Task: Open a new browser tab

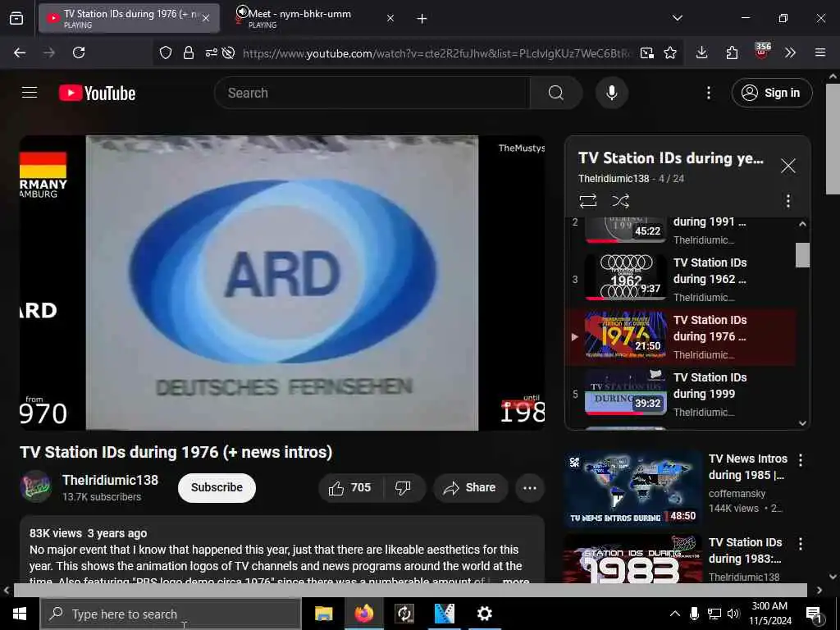Action: (x=422, y=19)
